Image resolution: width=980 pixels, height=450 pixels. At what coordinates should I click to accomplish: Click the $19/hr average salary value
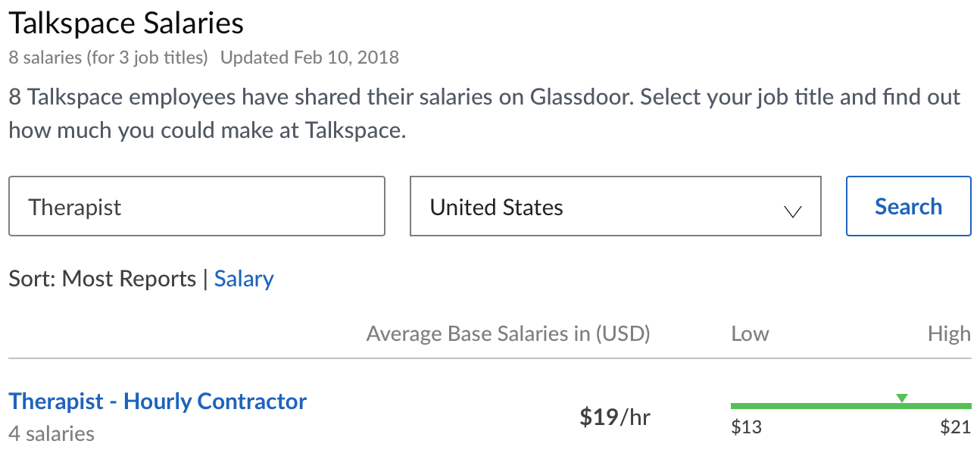coord(614,417)
